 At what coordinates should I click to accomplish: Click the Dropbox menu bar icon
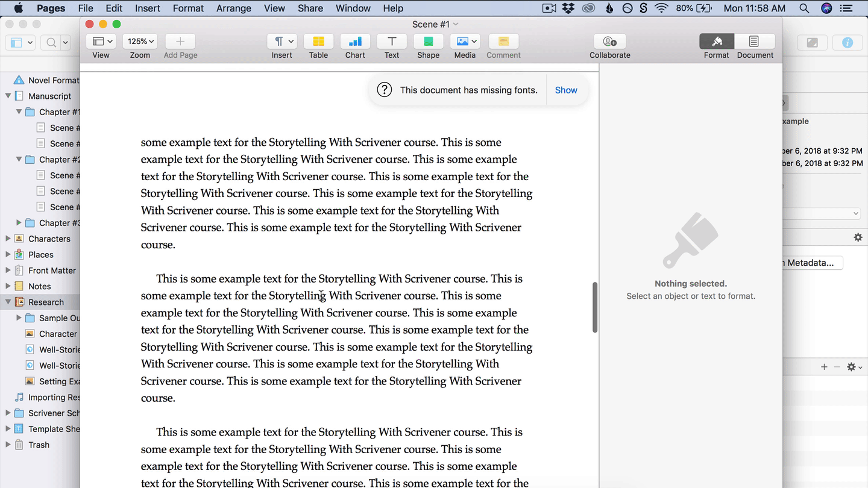tap(568, 8)
